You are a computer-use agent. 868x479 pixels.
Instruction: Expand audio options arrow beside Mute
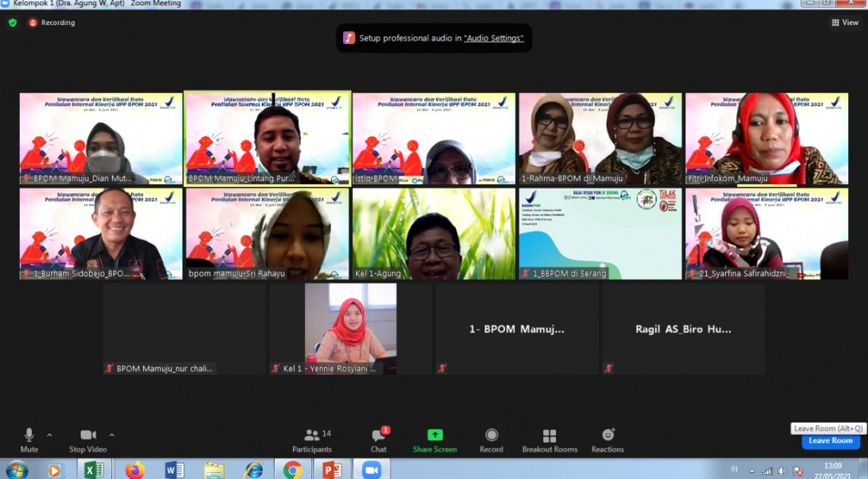pos(49,436)
